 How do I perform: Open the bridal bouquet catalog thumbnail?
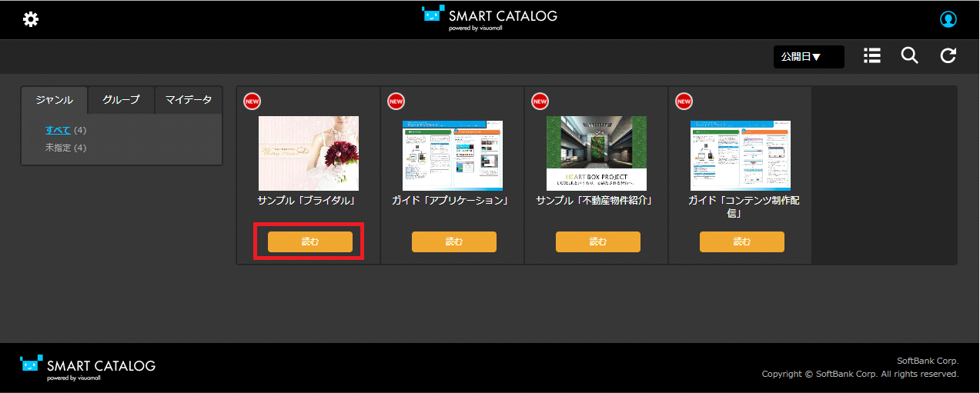tap(308, 153)
